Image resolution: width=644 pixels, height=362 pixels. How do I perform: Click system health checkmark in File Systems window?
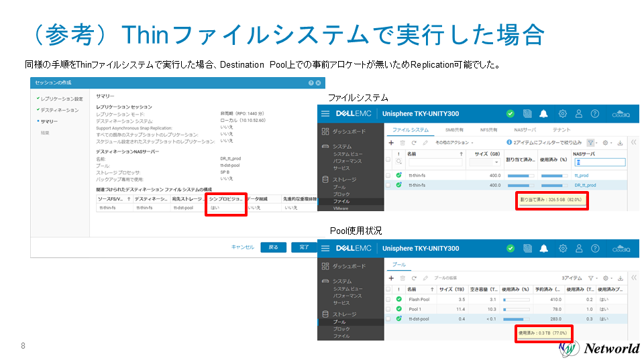tap(510, 114)
